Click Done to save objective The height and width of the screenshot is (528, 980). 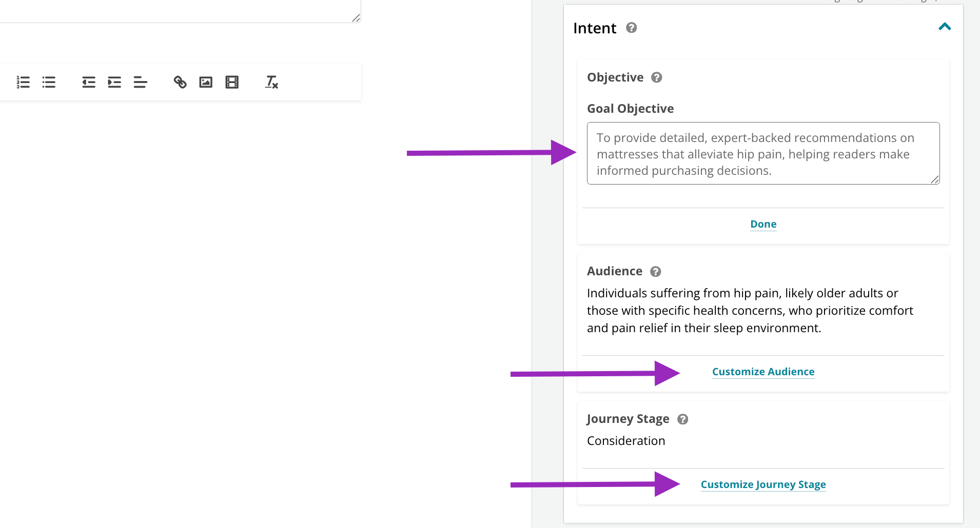(x=763, y=224)
